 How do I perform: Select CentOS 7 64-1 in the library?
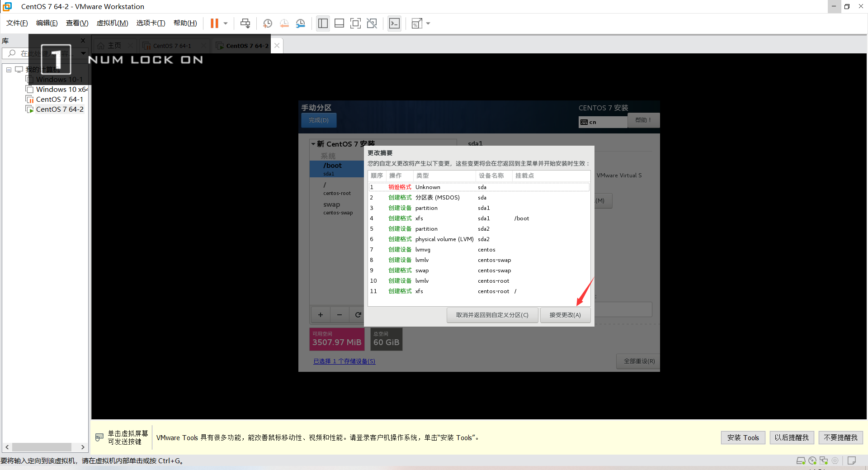click(x=55, y=100)
